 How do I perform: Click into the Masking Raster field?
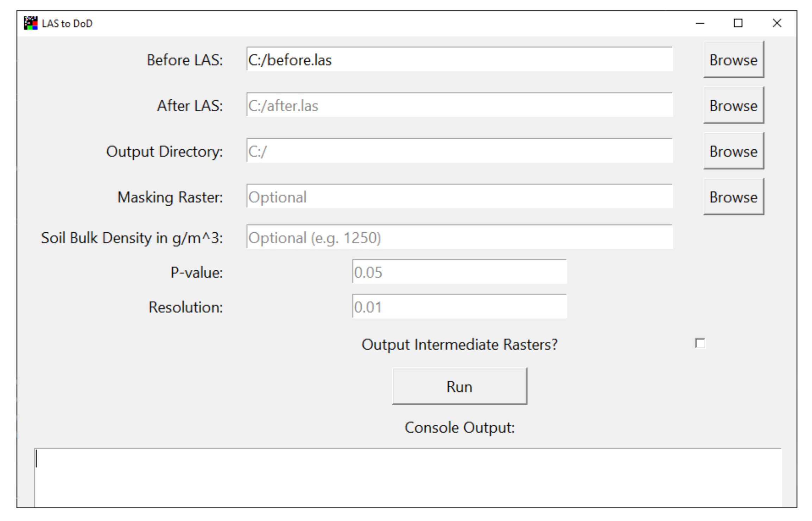tap(459, 196)
